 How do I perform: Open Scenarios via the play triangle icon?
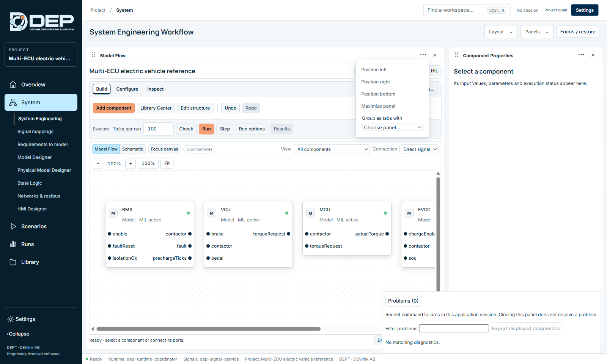(x=13, y=226)
